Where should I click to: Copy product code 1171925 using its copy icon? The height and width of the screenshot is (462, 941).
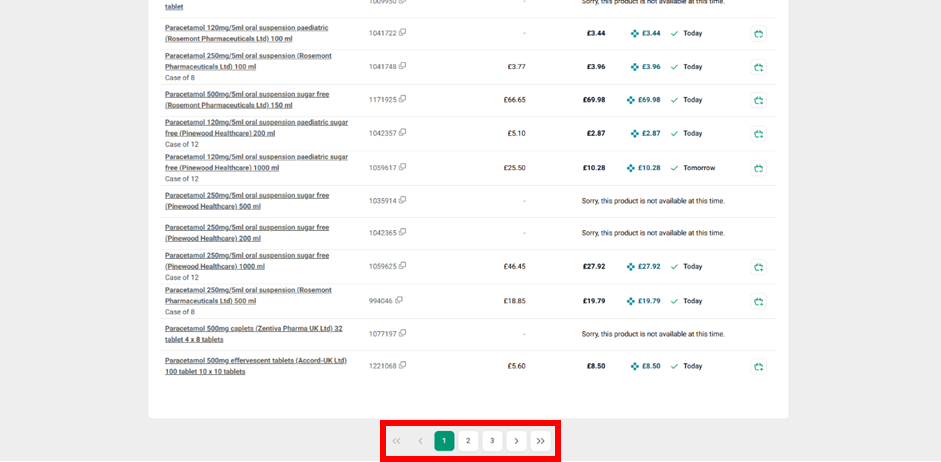pos(402,99)
